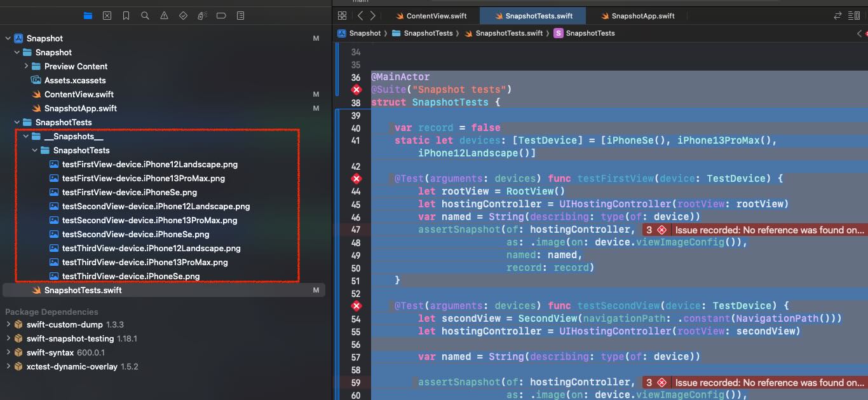
Task: Select testSecondView-device.iPhone13ProMax.png
Action: (144, 220)
